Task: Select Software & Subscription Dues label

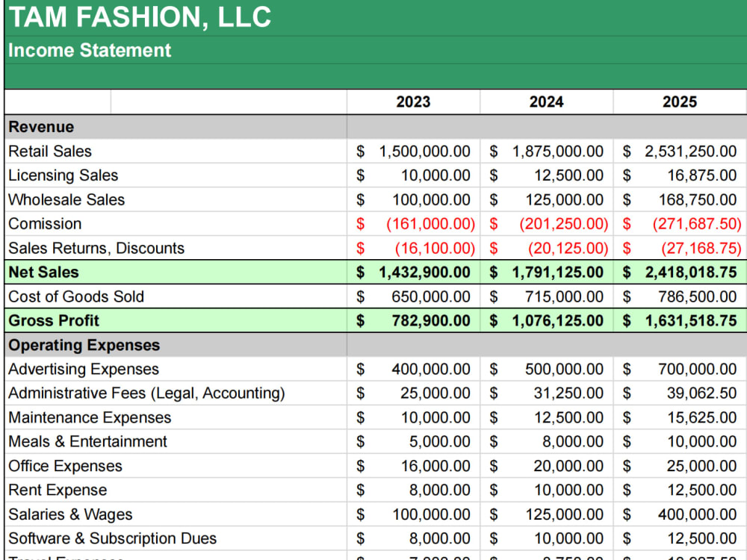Action: [x=113, y=538]
